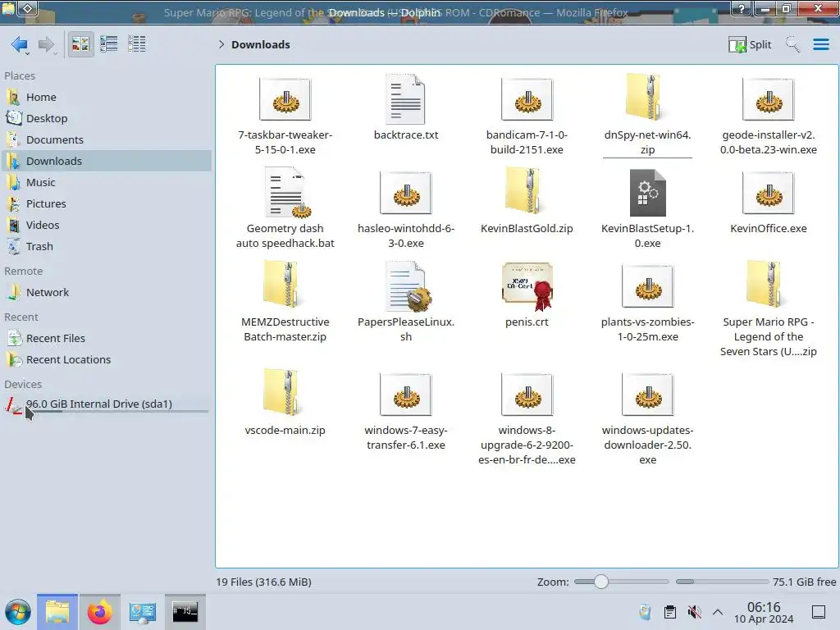Select 7-taskbar-tweaker-5-15-0-1.exe file icon
This screenshot has width=840, height=630.
tap(285, 99)
